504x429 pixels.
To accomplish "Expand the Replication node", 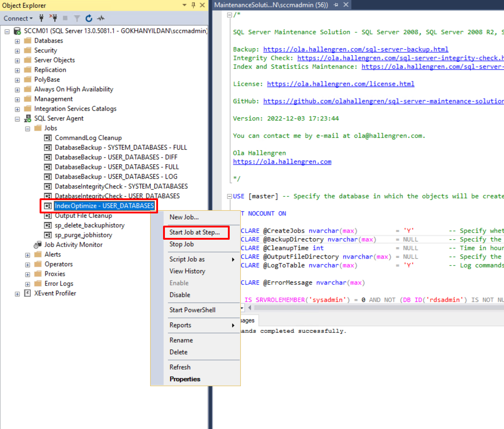I will click(17, 70).
